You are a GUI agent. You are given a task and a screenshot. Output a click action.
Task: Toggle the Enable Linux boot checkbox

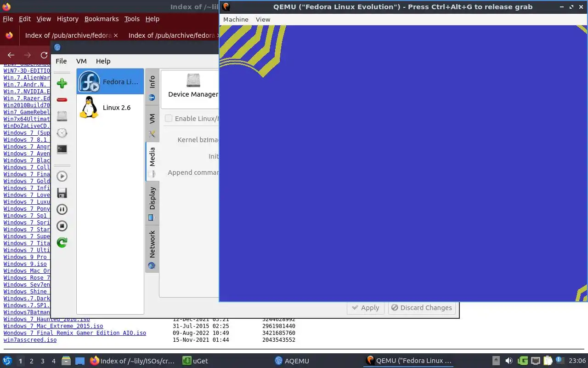point(169,118)
